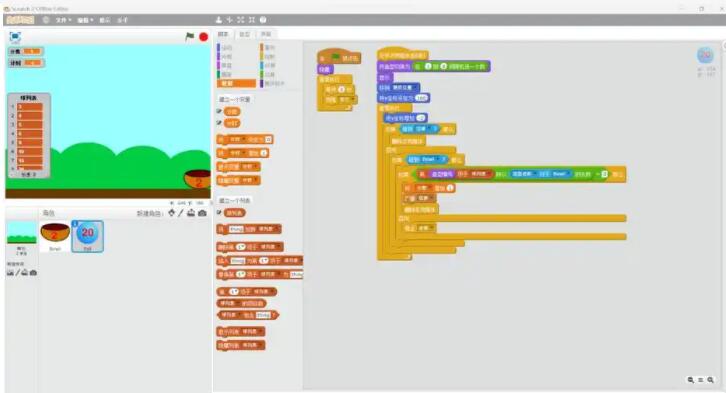
Task: Switch to the Costumes tab
Action: (x=244, y=34)
